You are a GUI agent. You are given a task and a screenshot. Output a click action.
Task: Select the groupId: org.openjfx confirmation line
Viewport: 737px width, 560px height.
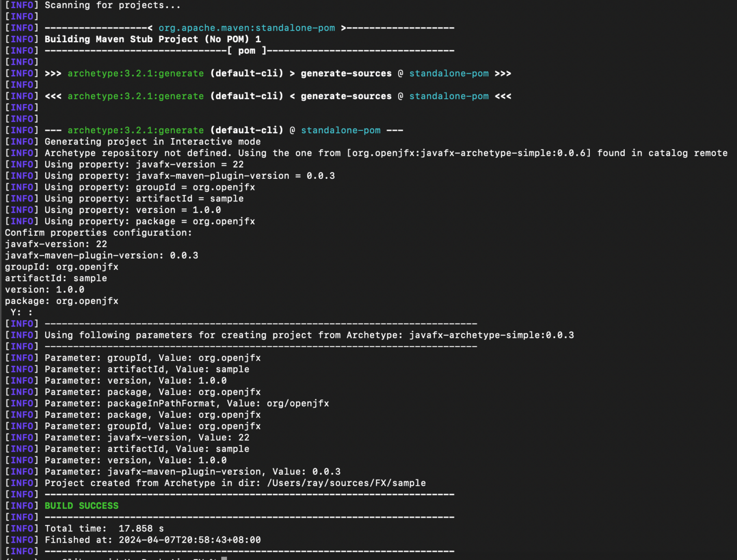click(61, 267)
